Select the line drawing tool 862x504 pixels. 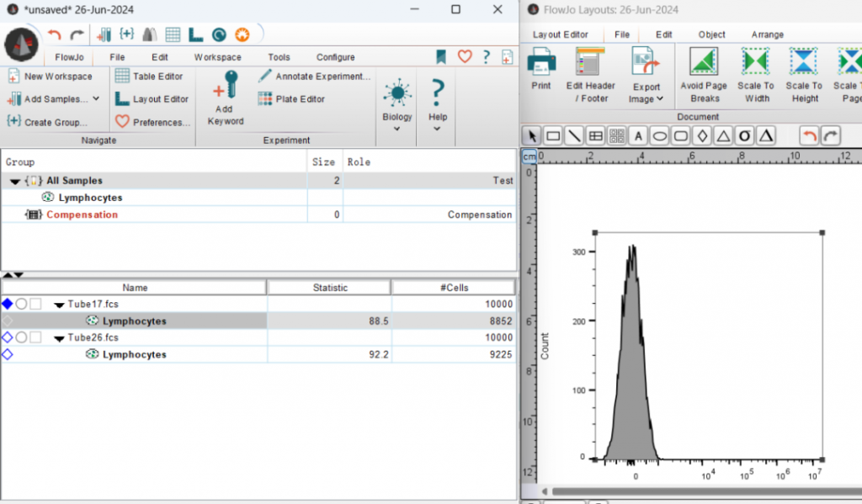[x=574, y=135]
